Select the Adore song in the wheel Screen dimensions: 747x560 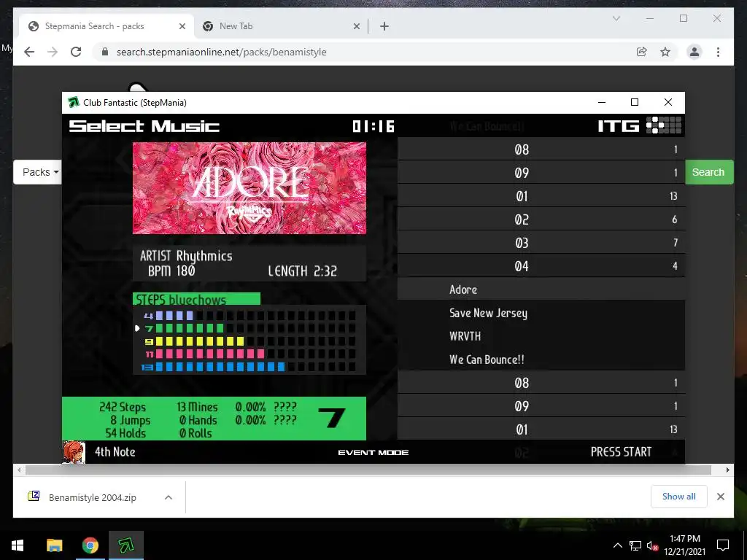541,289
